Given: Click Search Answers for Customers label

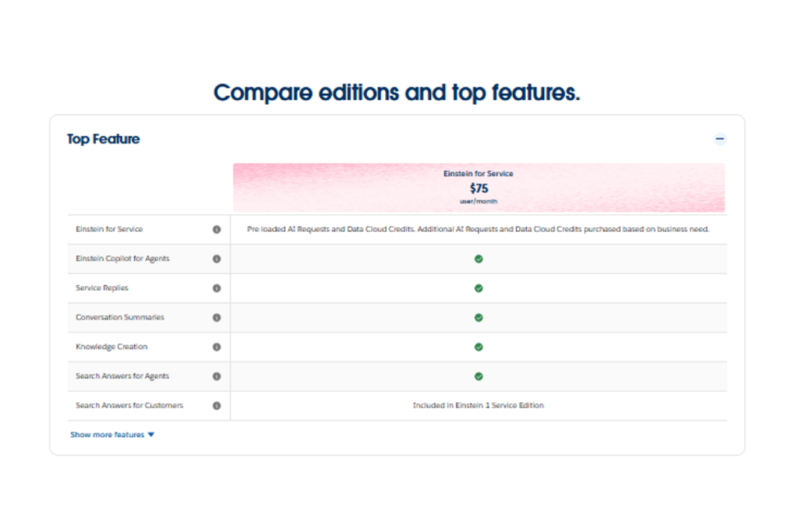Looking at the screenshot, I should (129, 405).
